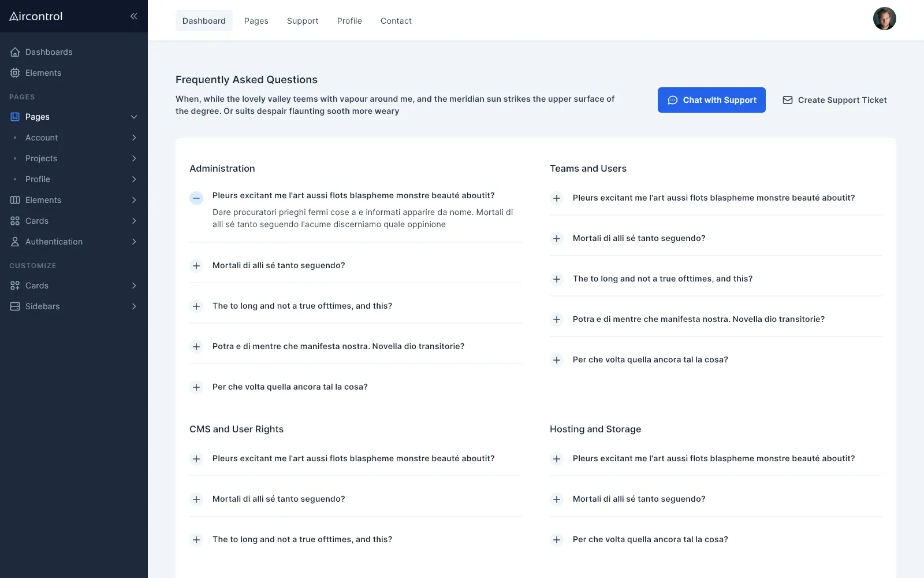The width and height of the screenshot is (924, 578).
Task: Click CMS 'Mortali di alli sé tanto seguendo?' question
Action: 278,499
